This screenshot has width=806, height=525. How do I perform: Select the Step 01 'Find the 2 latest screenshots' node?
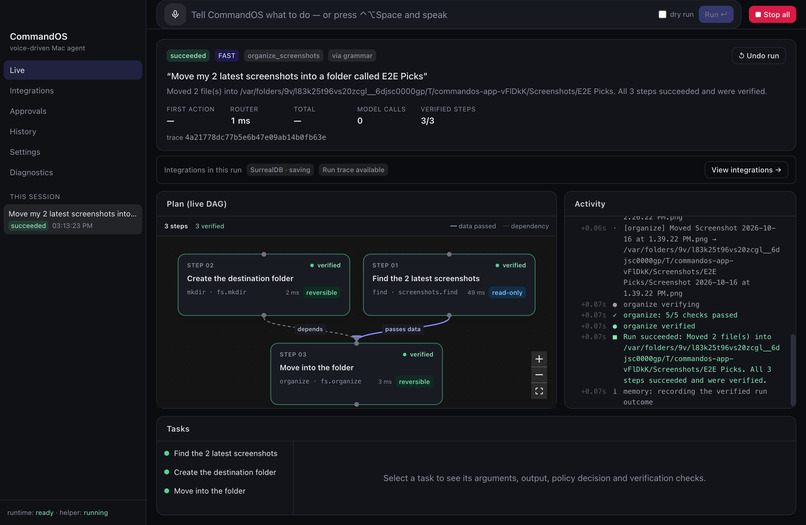click(x=449, y=284)
